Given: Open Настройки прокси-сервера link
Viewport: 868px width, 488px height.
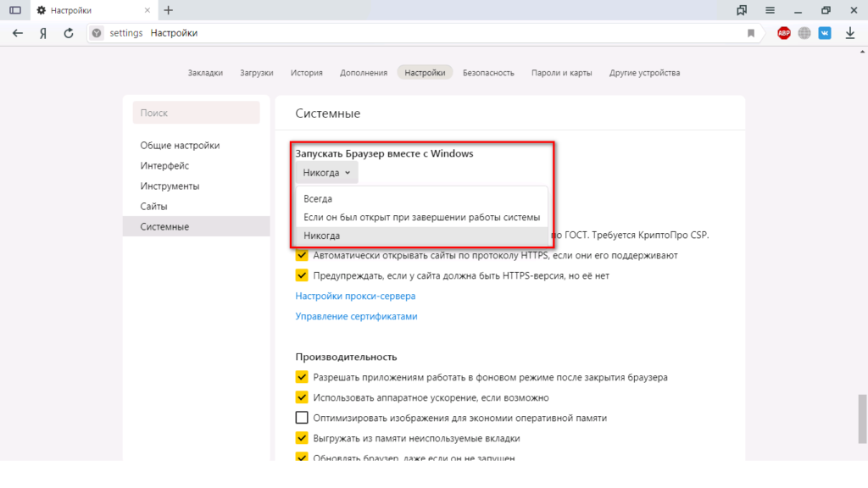Looking at the screenshot, I should click(355, 296).
